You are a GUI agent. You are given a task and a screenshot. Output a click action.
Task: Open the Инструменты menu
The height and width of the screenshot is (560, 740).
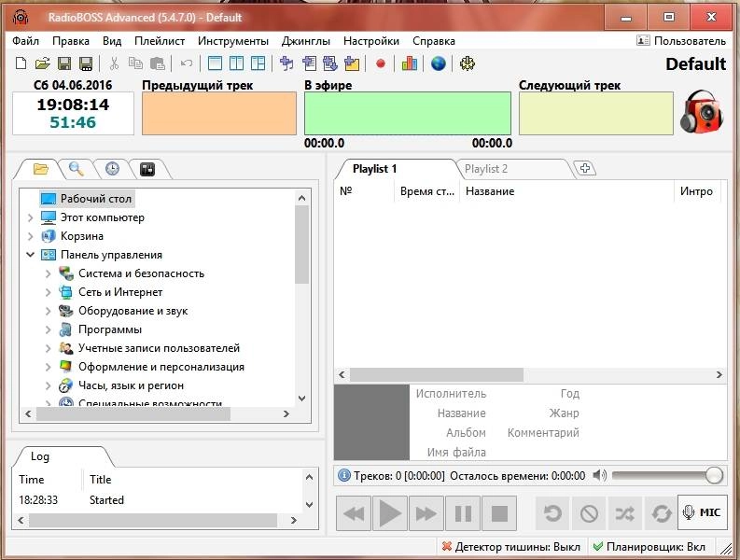233,41
